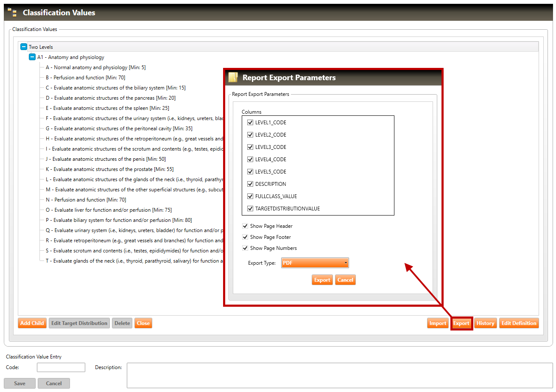Click the Description text box
The height and width of the screenshot is (392, 556).
339,375
